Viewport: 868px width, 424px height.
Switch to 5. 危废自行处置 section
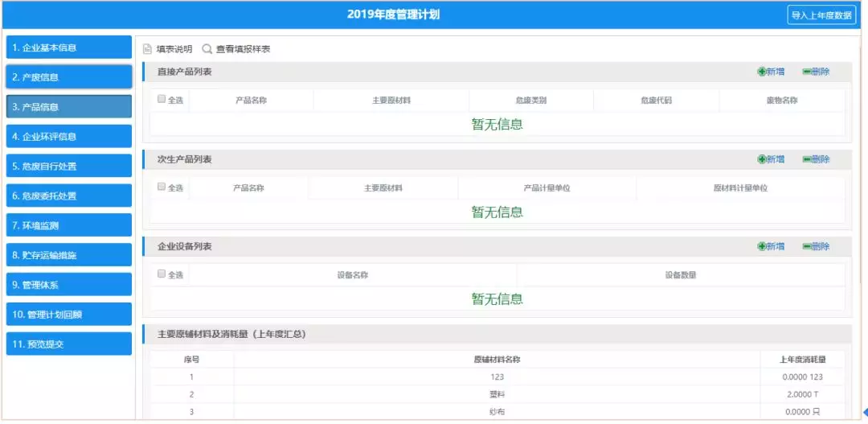(x=68, y=167)
